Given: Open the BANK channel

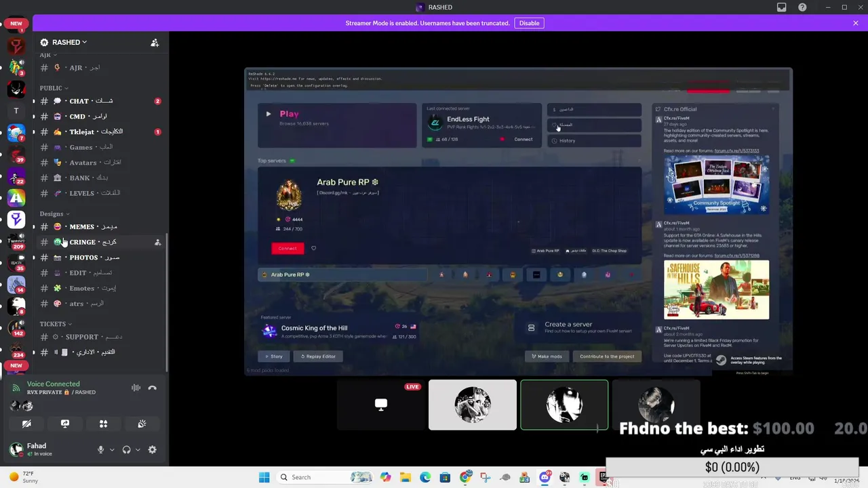Looking at the screenshot, I should (100, 178).
